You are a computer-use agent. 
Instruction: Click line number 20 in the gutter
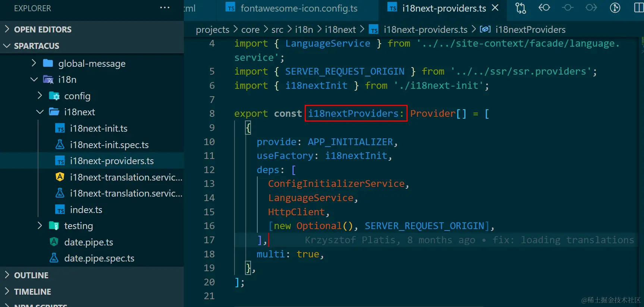pos(209,282)
